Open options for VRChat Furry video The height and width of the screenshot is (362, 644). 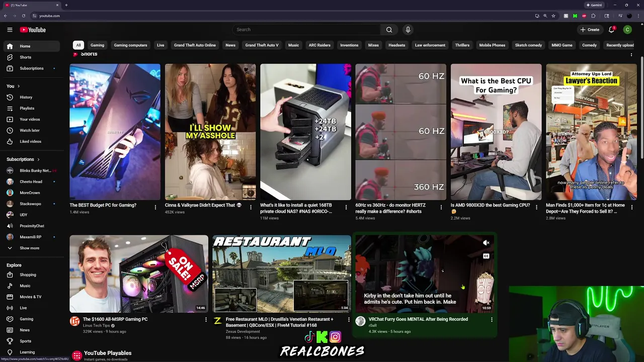(x=492, y=319)
